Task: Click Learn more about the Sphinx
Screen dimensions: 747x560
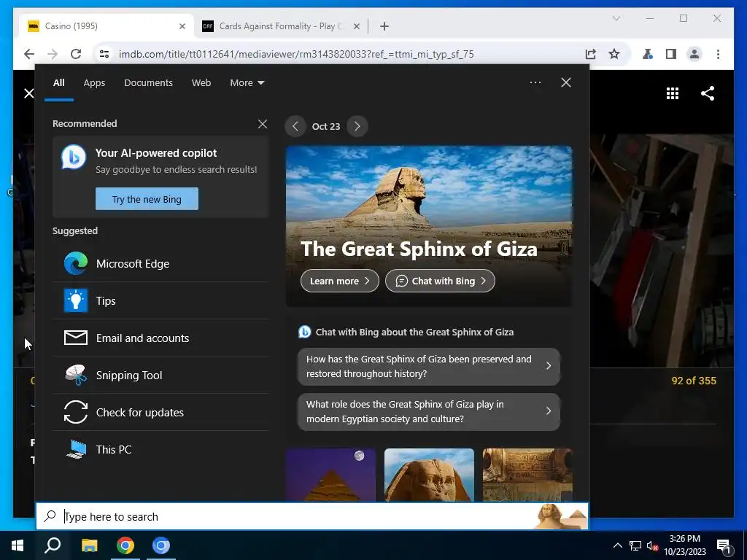Action: point(340,281)
